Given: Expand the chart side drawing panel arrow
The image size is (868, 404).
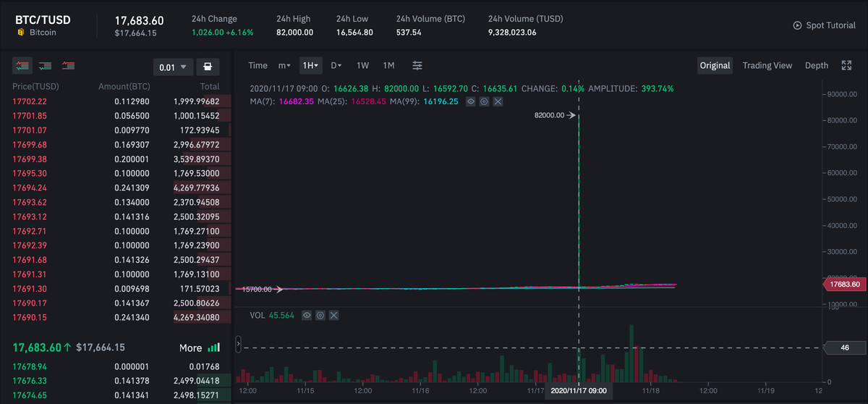Looking at the screenshot, I should [x=238, y=345].
